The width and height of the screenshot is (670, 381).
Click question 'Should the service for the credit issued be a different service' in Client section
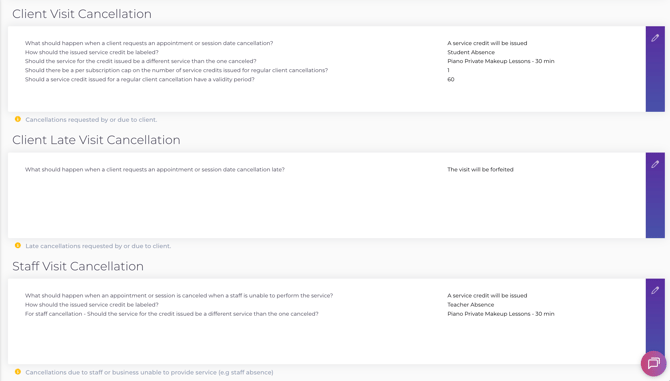point(141,61)
